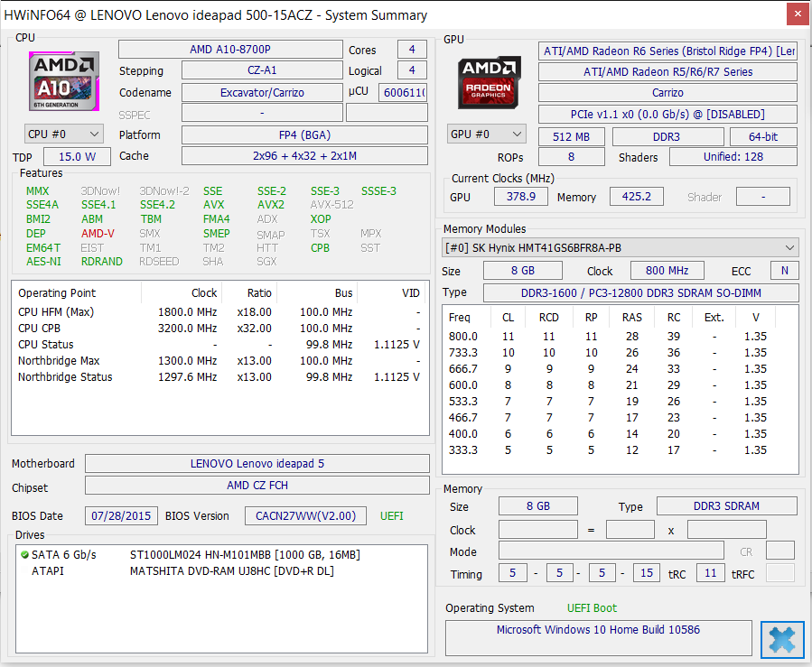Viewport: 812px width, 667px height.
Task: Click the module clock 800 MHz field
Action: 667,271
